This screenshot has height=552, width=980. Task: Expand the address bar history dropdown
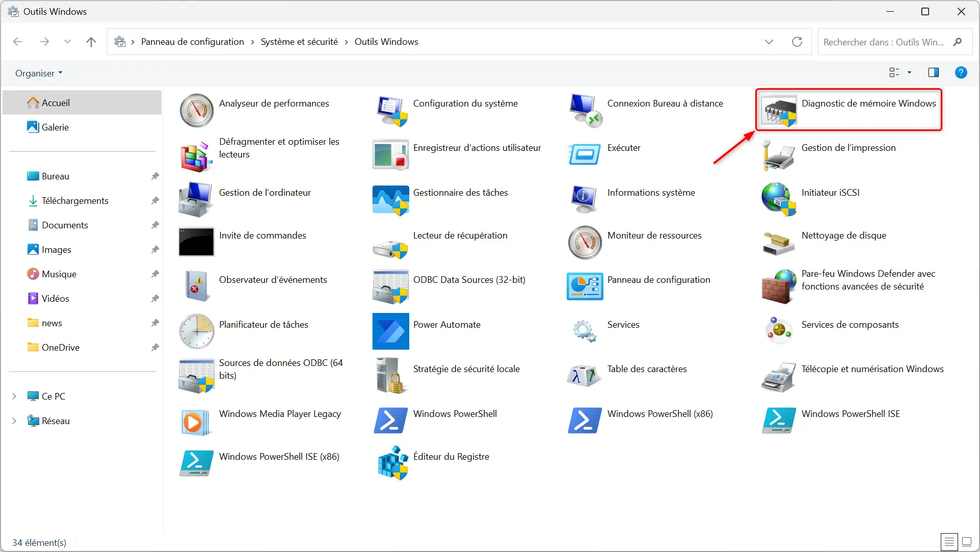point(769,42)
